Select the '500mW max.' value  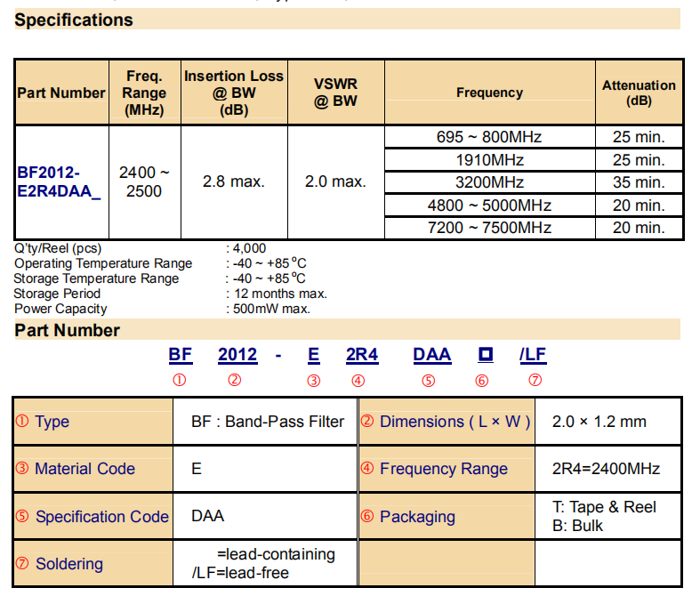coord(271,309)
